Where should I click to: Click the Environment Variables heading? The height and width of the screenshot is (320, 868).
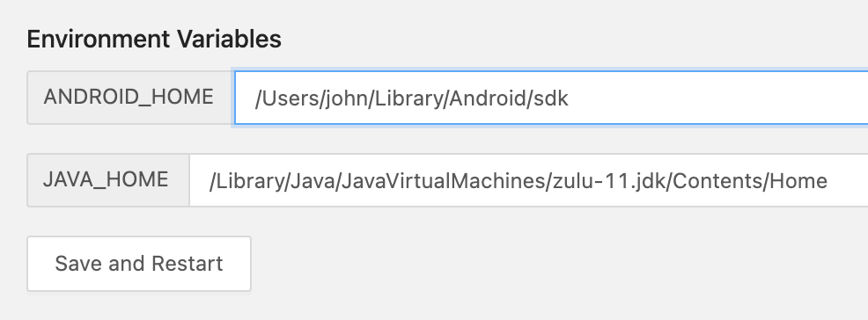pyautogui.click(x=154, y=40)
